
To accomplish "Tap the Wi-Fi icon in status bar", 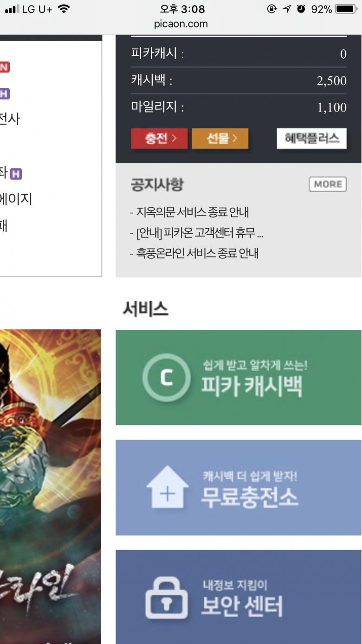I will tap(64, 9).
